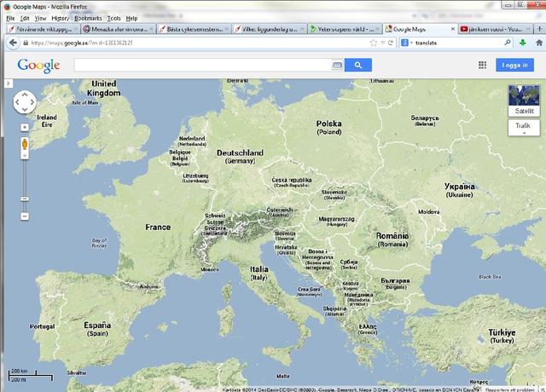546x392 pixels.
Task: Open the Tools menu
Action: [x=113, y=18]
